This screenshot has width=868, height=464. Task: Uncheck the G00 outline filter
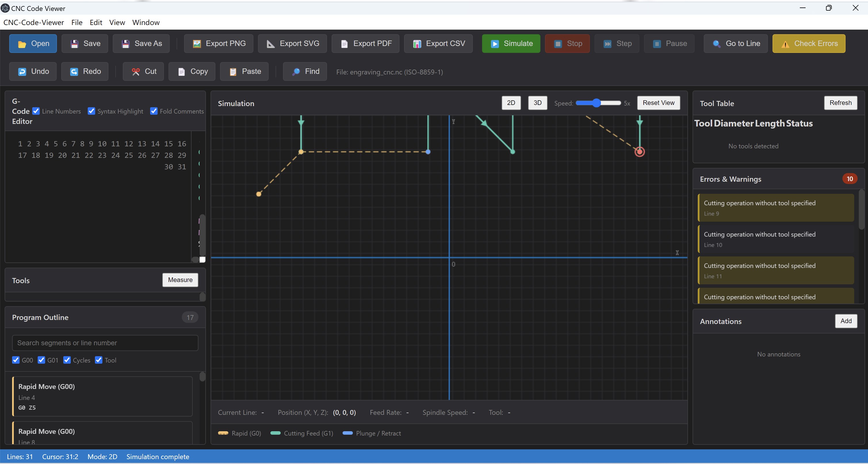(16, 360)
